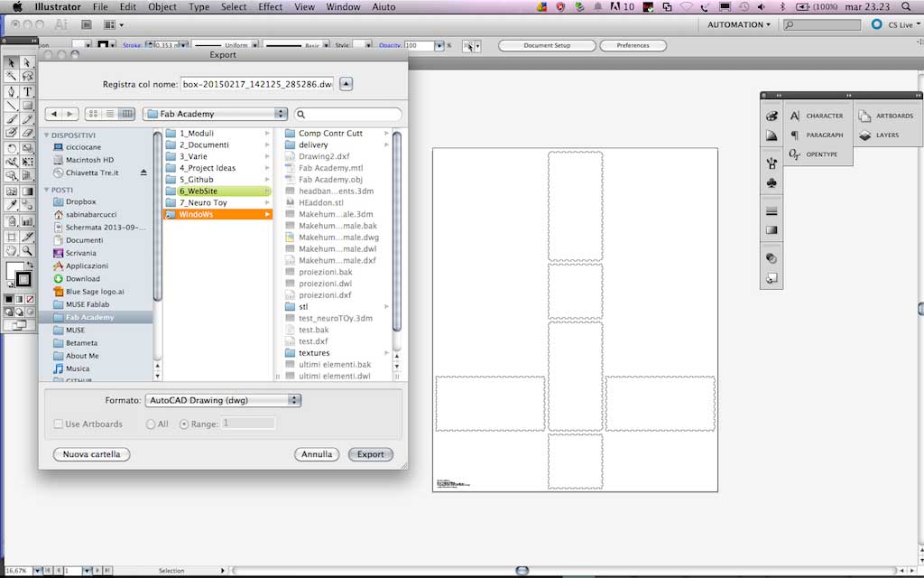Open the Artboards panel
This screenshot has width=924, height=578.
point(886,116)
